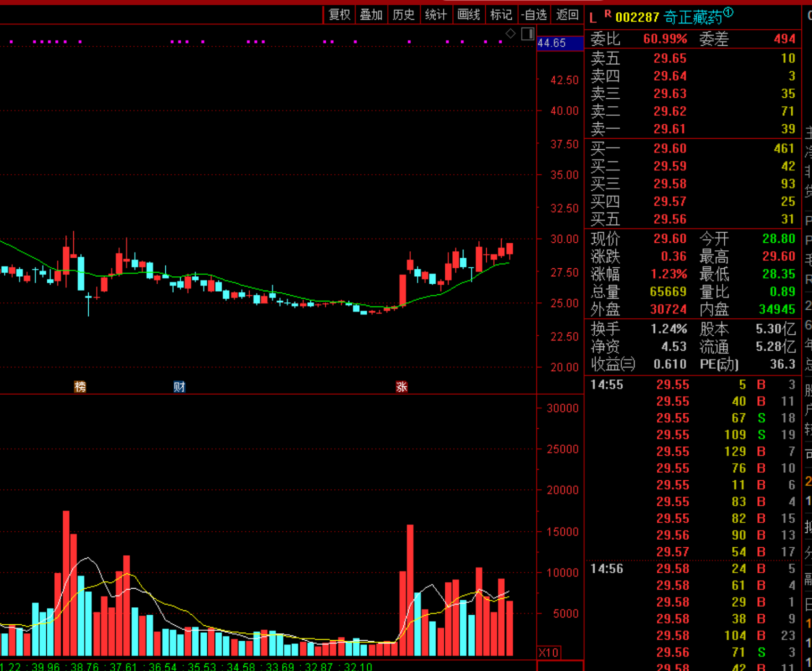This screenshot has width=812, height=671.
Task: Select the 委差 494 value
Action: coord(784,39)
